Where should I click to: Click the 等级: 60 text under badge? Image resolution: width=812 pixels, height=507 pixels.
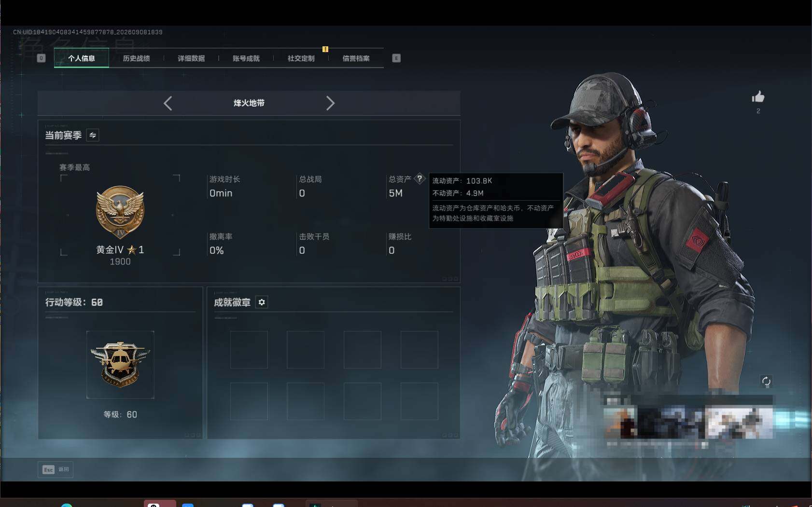point(120,415)
